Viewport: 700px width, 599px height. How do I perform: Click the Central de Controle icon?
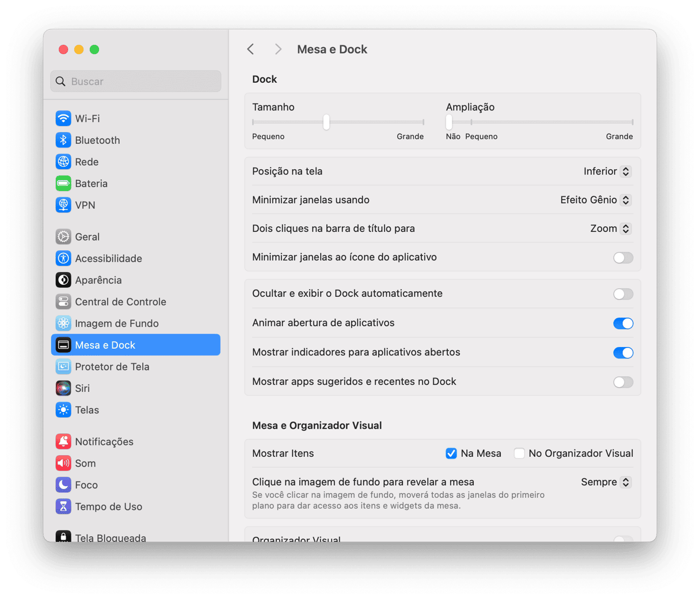63,302
